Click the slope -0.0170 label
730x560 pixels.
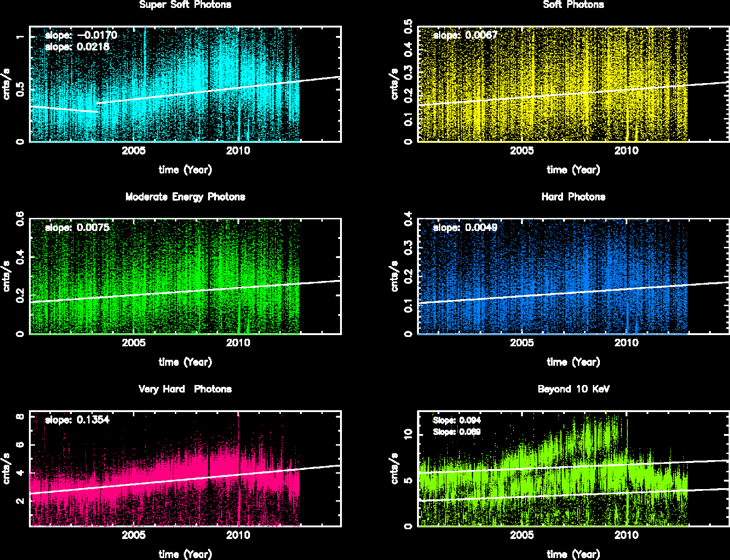(81, 35)
